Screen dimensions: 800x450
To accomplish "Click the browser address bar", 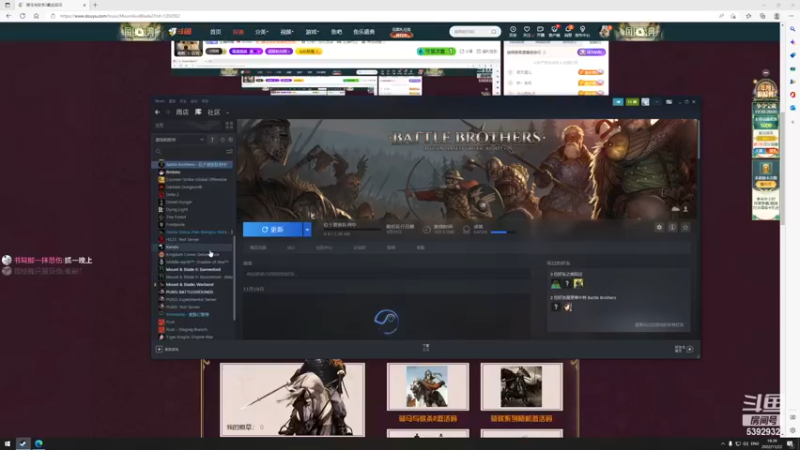I will [x=383, y=16].
